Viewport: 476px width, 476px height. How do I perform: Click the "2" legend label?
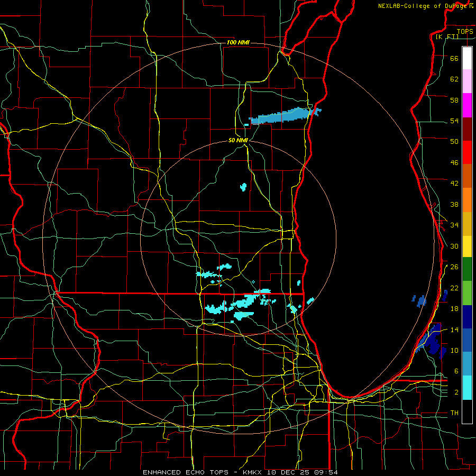[456, 392]
